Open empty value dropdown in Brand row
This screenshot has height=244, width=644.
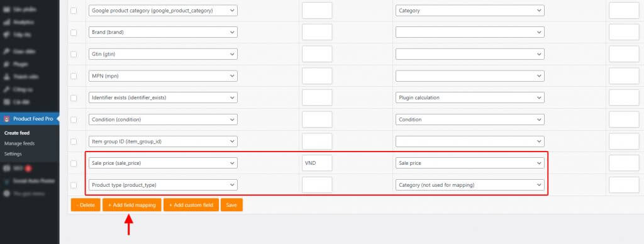pyautogui.click(x=470, y=32)
